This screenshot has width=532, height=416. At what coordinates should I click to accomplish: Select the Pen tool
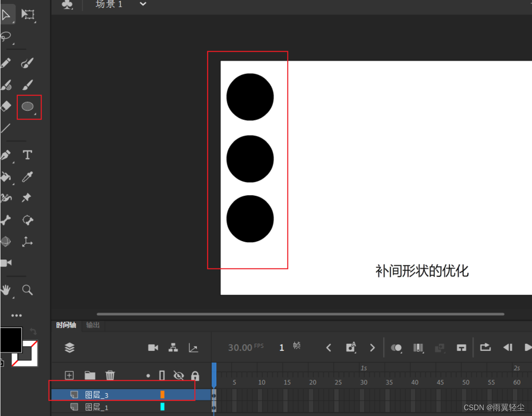pos(6,155)
